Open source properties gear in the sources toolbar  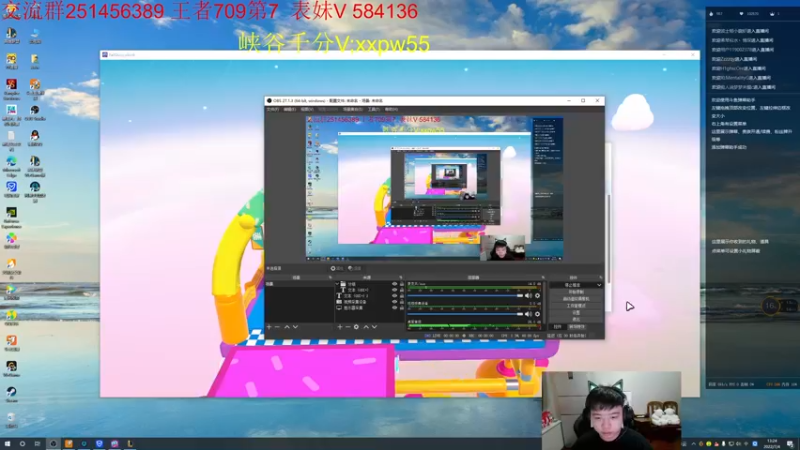point(356,327)
